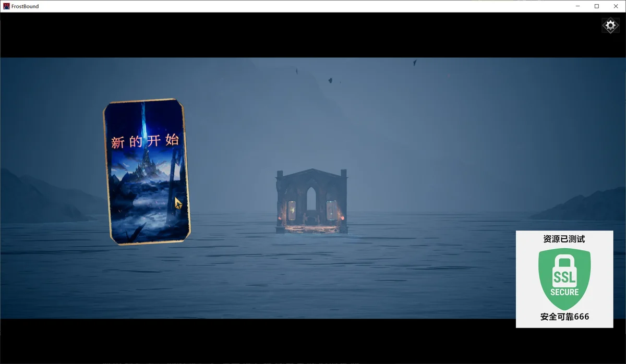Click the FrostBound app icon in title bar
Screen dimensions: 626x364
coord(6,6)
